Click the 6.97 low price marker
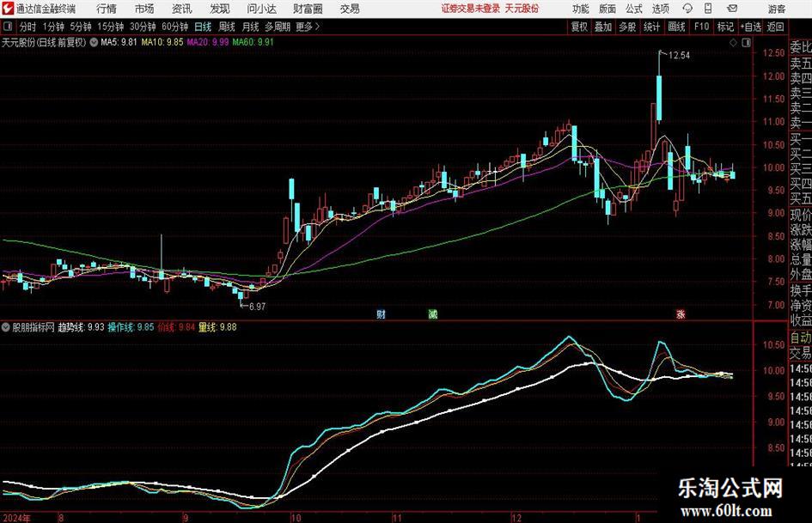This screenshot has width=812, height=523. (258, 307)
